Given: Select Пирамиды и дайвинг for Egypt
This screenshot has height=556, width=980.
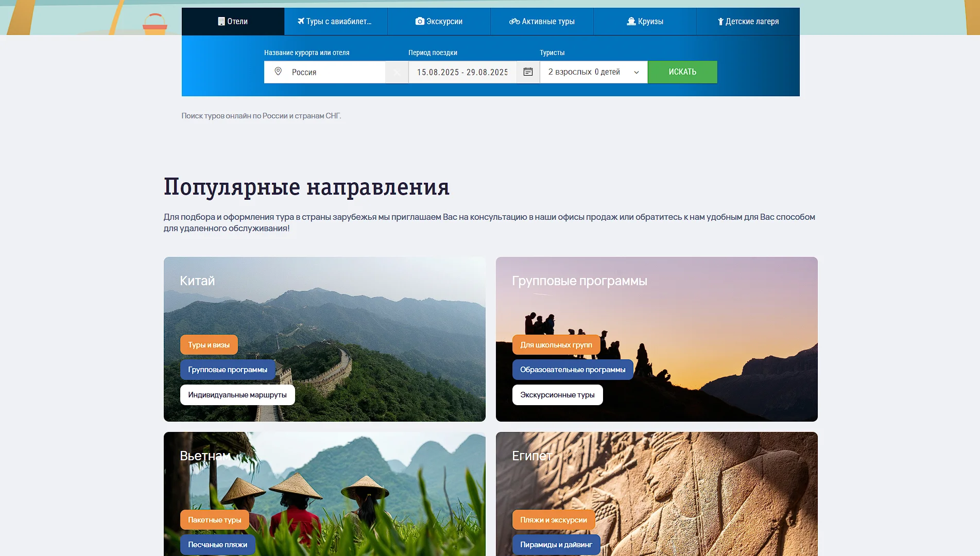Looking at the screenshot, I should tap(556, 545).
